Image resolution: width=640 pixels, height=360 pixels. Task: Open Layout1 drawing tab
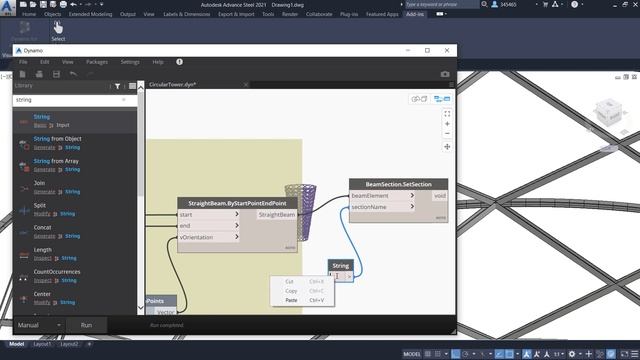click(42, 344)
